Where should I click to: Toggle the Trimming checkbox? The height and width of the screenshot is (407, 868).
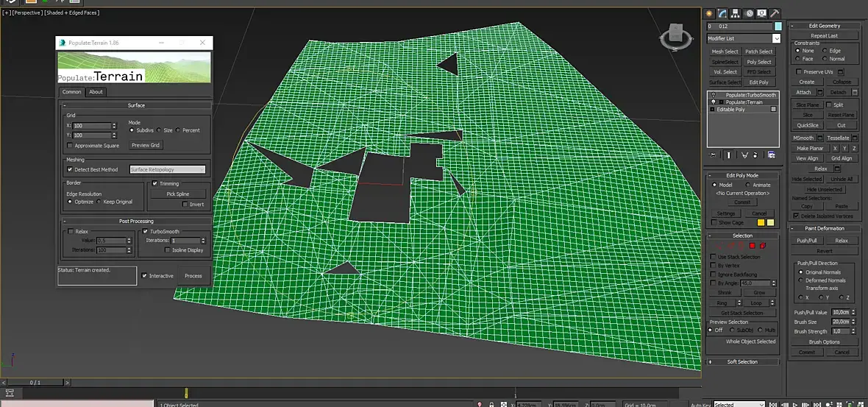(155, 183)
